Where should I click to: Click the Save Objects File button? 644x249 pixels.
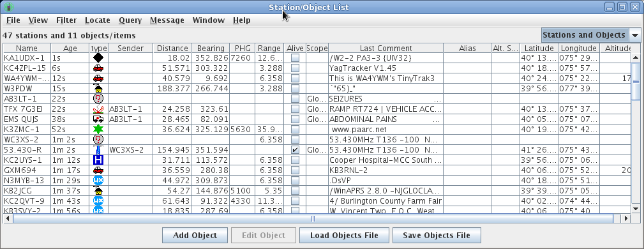tap(437, 236)
